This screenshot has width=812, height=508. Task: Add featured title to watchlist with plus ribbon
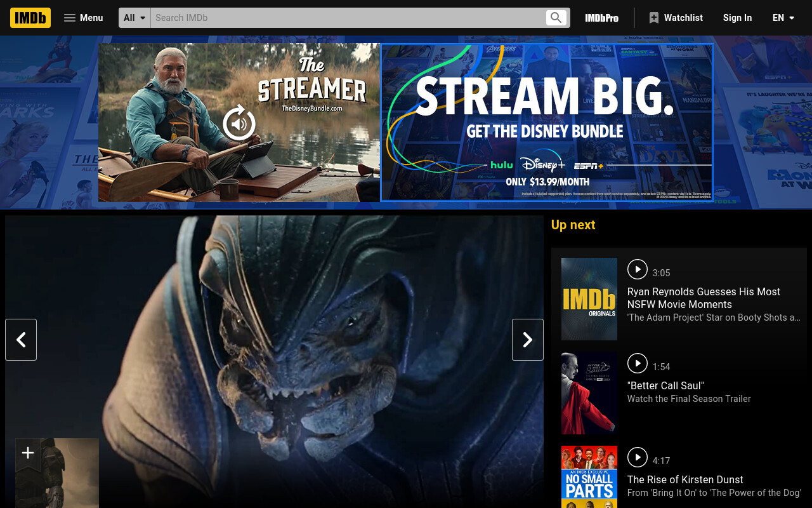click(x=28, y=453)
